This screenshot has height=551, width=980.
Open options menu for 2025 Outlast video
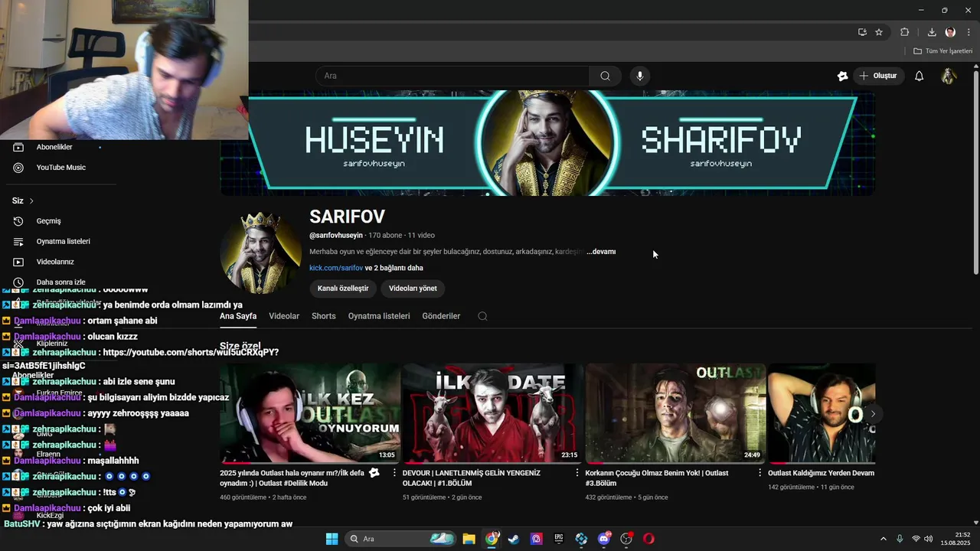coord(394,473)
